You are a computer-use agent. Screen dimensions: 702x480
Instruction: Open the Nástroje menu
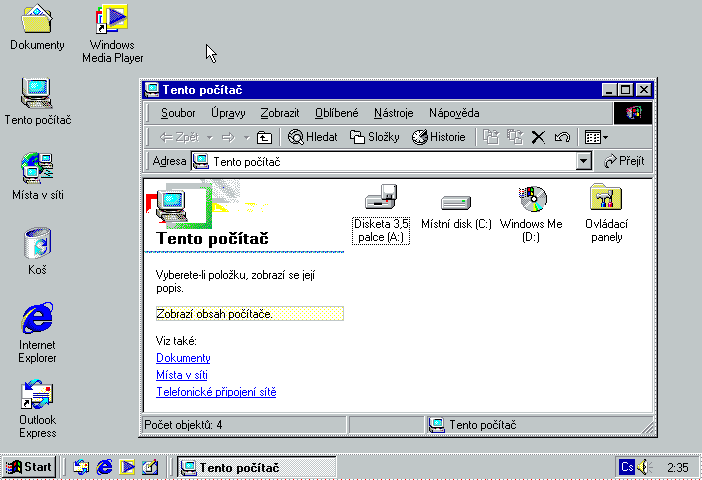[394, 113]
